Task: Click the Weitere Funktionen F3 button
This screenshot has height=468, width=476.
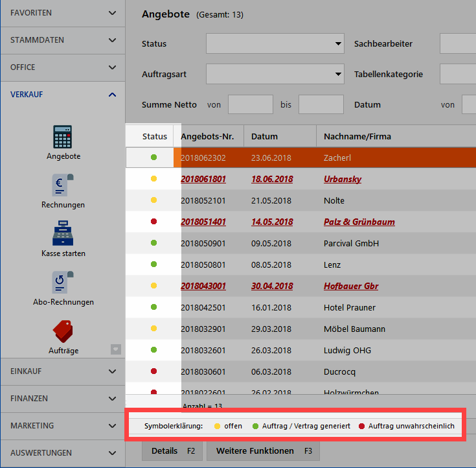Action: click(263, 450)
